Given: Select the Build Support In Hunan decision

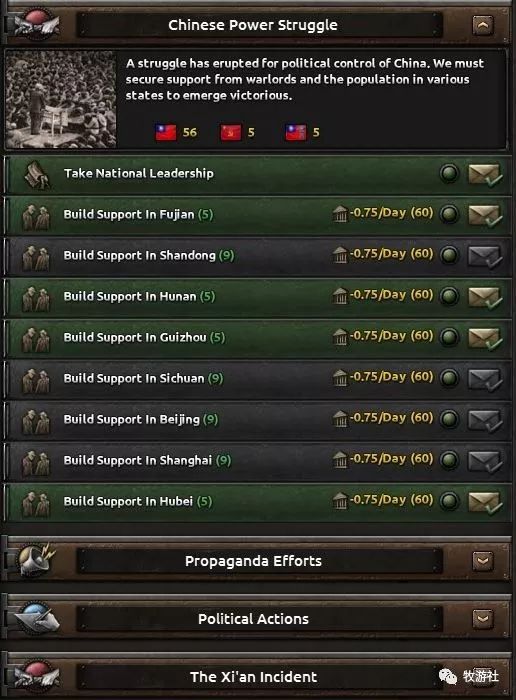Looking at the screenshot, I should pos(258,297).
